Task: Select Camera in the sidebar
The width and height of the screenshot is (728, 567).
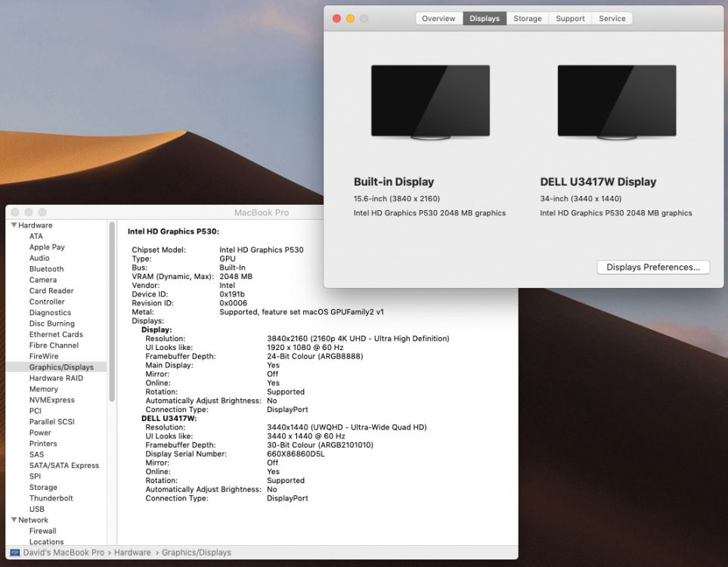Action: (43, 280)
